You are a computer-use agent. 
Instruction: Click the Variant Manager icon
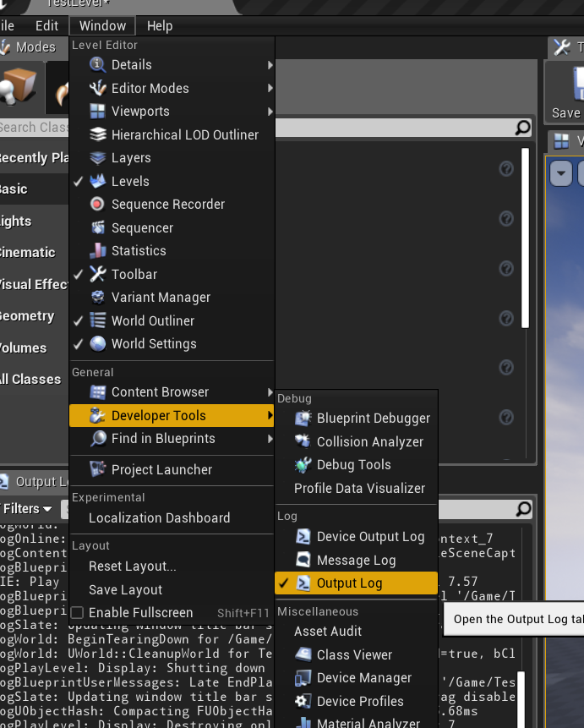(x=97, y=297)
